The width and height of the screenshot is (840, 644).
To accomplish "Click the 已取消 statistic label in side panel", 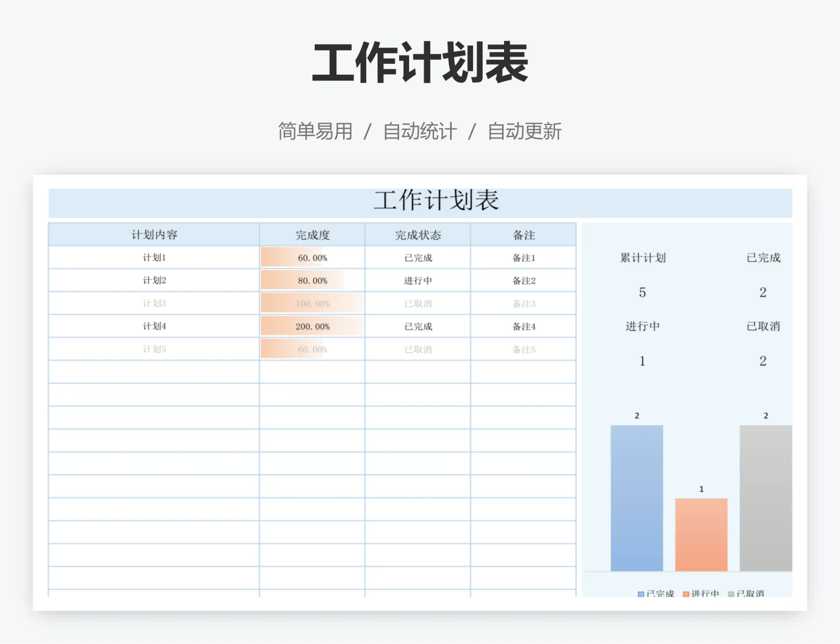I will 764,326.
